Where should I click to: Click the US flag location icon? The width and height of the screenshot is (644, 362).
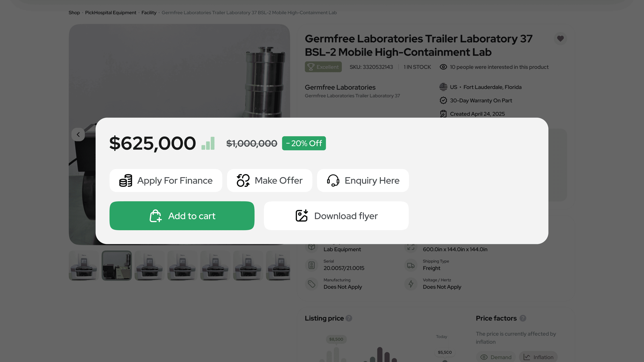click(443, 87)
